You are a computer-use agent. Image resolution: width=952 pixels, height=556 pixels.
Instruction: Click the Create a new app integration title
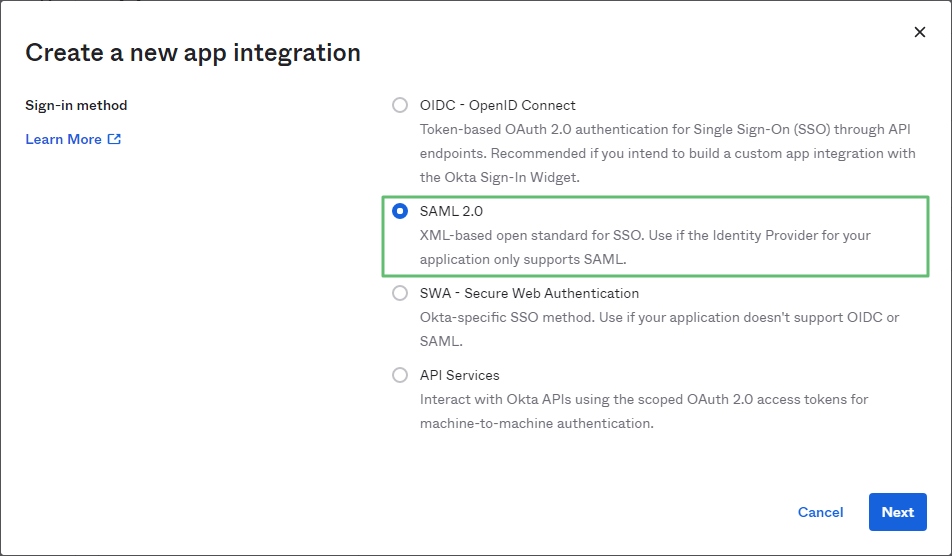(x=193, y=53)
